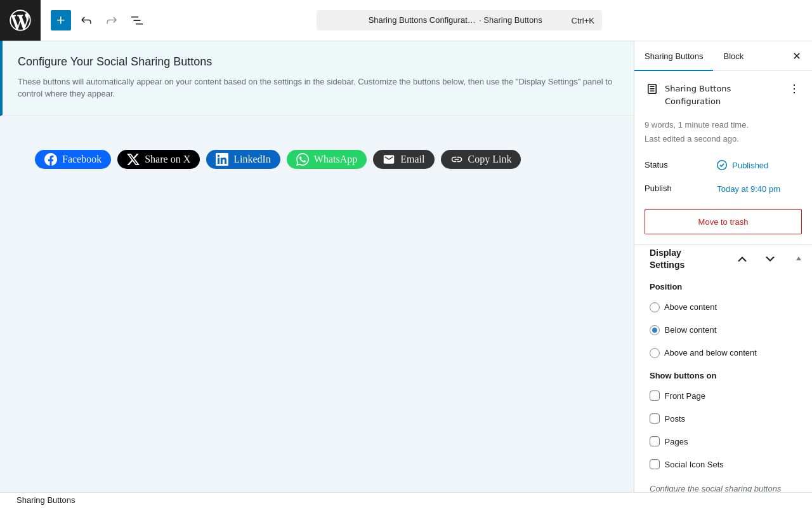Open the sidebar Actions three-dot menu

[794, 89]
